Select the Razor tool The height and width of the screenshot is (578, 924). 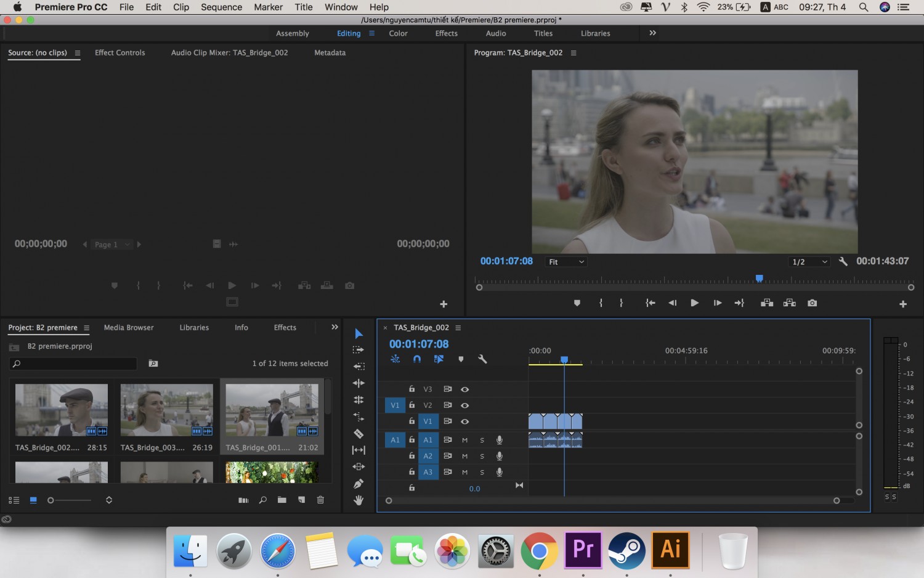[x=359, y=434]
